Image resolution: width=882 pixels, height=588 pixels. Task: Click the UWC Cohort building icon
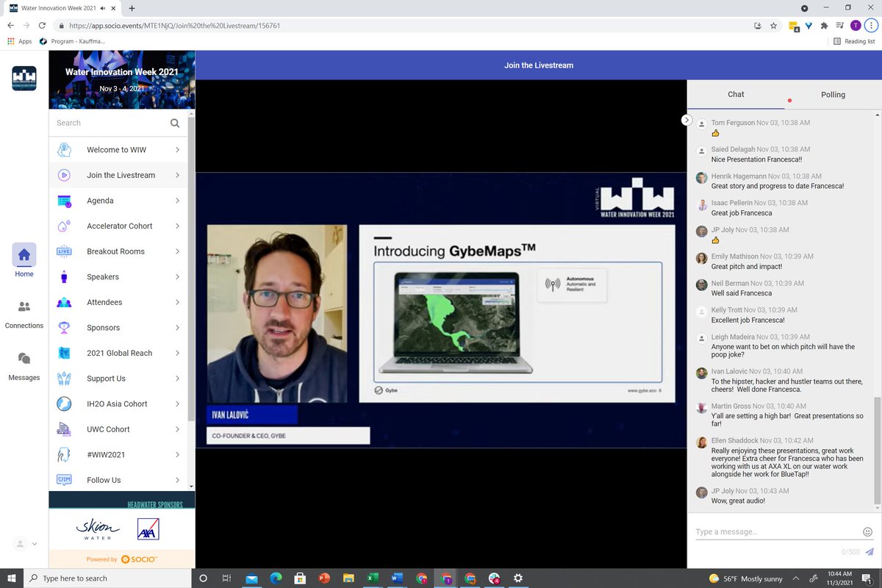[64, 429]
